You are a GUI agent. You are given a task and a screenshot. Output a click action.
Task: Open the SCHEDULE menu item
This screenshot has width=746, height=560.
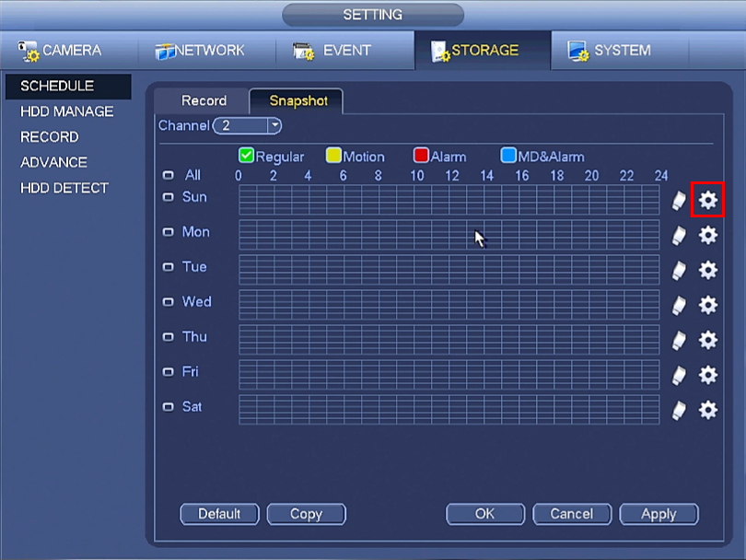pos(68,86)
